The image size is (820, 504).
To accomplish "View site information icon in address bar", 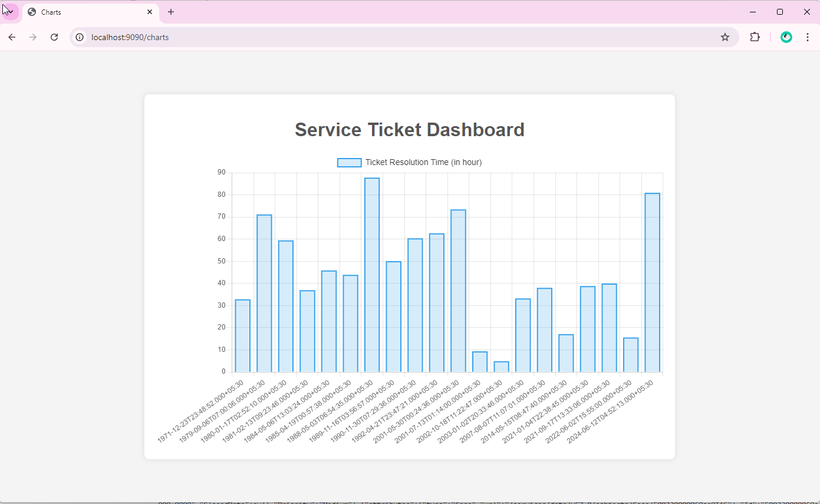I will coord(80,37).
